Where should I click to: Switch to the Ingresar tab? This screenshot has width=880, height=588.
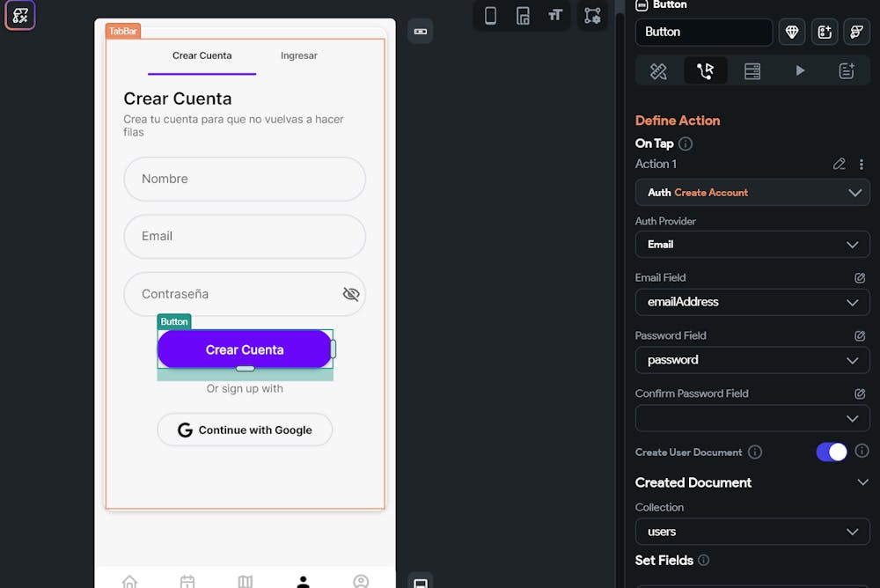coord(298,55)
